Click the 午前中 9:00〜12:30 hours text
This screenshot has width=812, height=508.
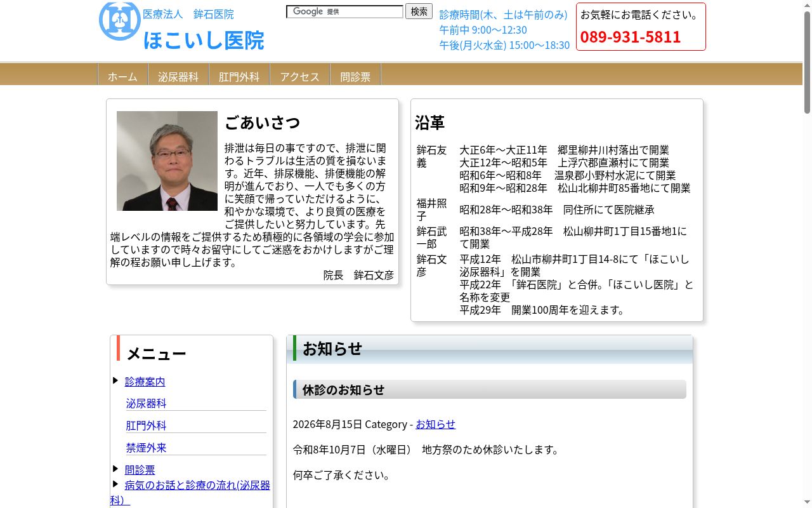coord(483,30)
